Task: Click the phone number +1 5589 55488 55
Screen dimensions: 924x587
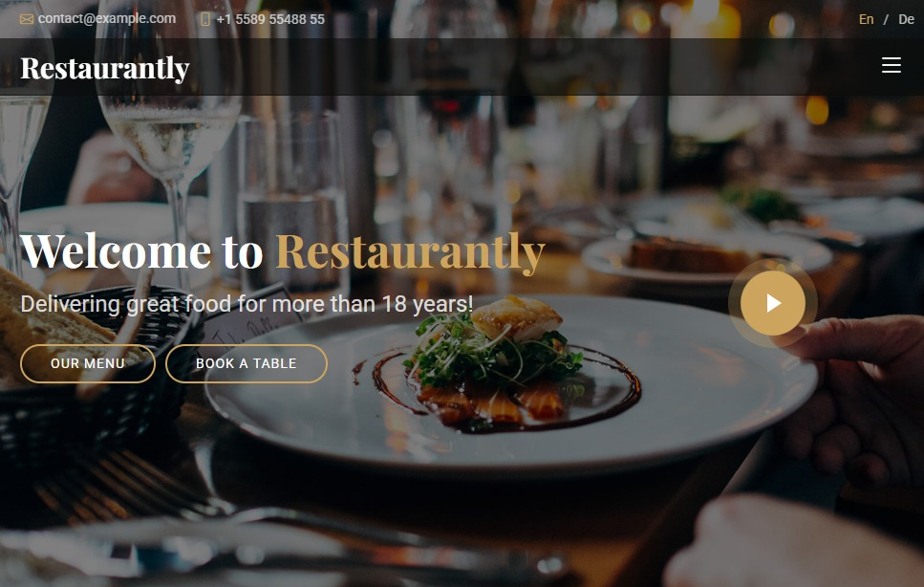Action: pos(270,19)
